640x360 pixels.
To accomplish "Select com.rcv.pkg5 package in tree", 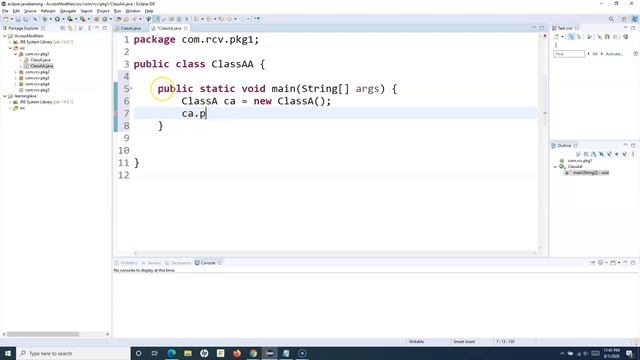I will (x=37, y=90).
